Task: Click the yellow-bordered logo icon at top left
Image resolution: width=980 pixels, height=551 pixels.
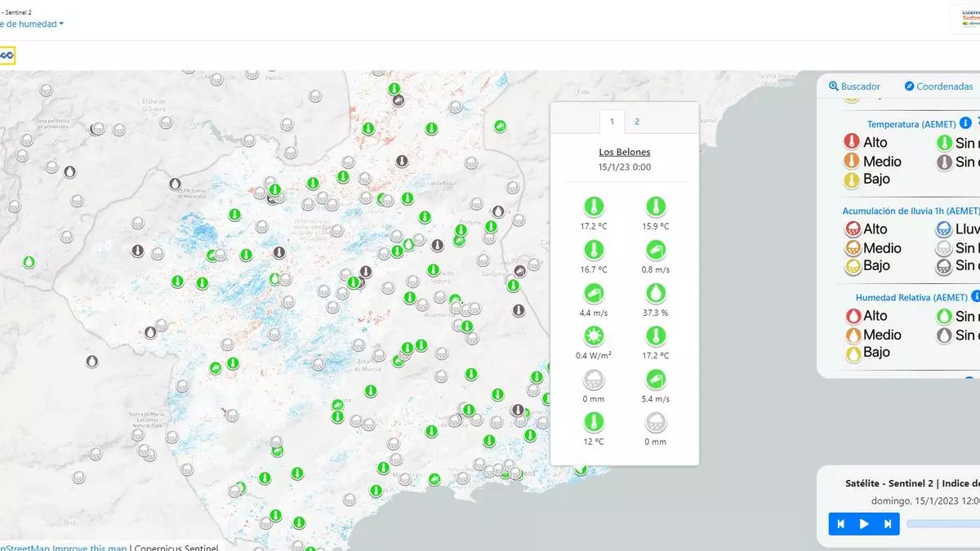Action: pos(7,56)
